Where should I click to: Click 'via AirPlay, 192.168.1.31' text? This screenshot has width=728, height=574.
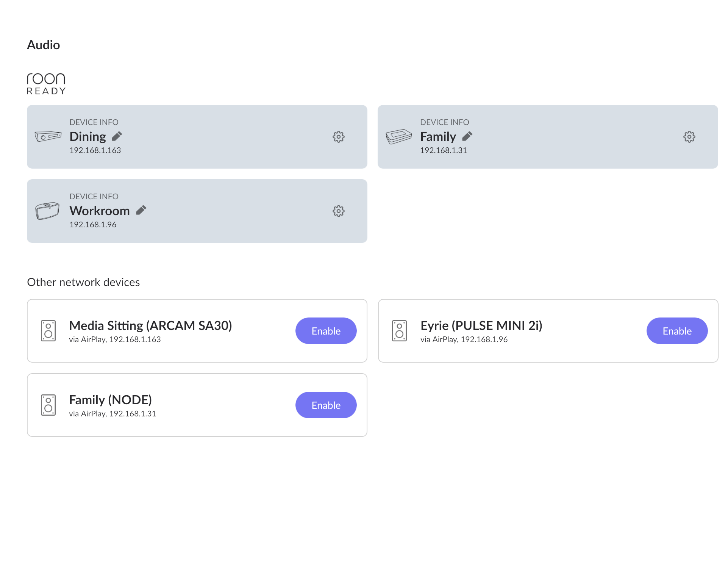point(112,414)
